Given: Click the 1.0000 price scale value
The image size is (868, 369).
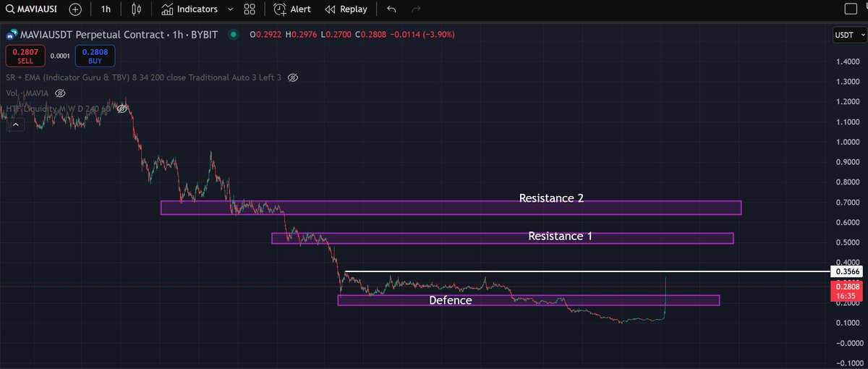Looking at the screenshot, I should tap(848, 142).
